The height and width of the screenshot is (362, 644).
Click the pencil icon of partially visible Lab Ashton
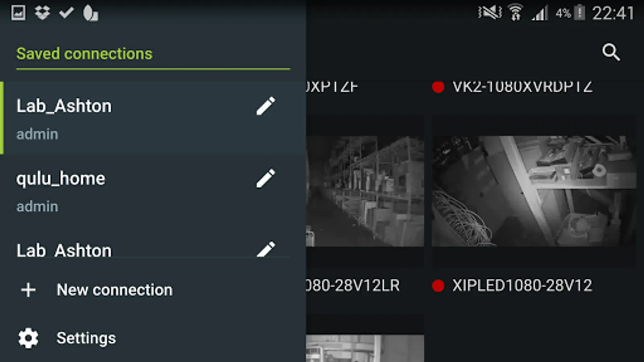[266, 249]
